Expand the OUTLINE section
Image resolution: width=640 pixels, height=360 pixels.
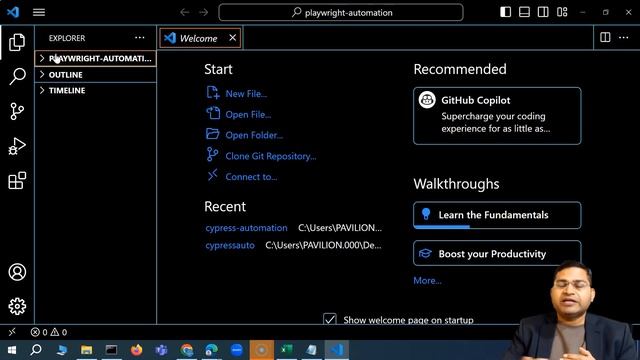pyautogui.click(x=96, y=75)
